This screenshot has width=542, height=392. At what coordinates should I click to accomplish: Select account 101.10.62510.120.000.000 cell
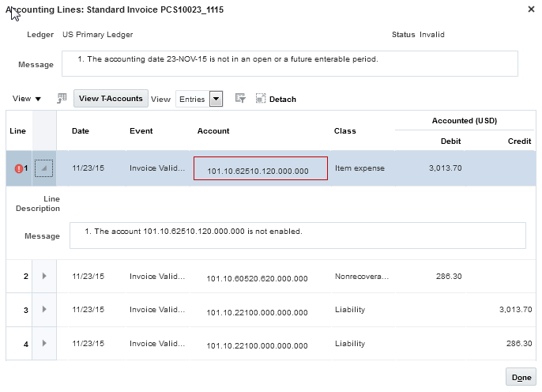260,169
